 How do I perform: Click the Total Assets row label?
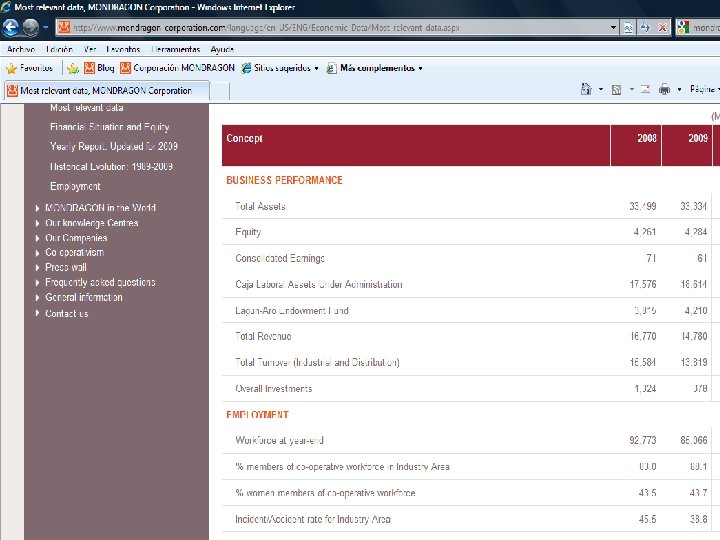tap(260, 207)
